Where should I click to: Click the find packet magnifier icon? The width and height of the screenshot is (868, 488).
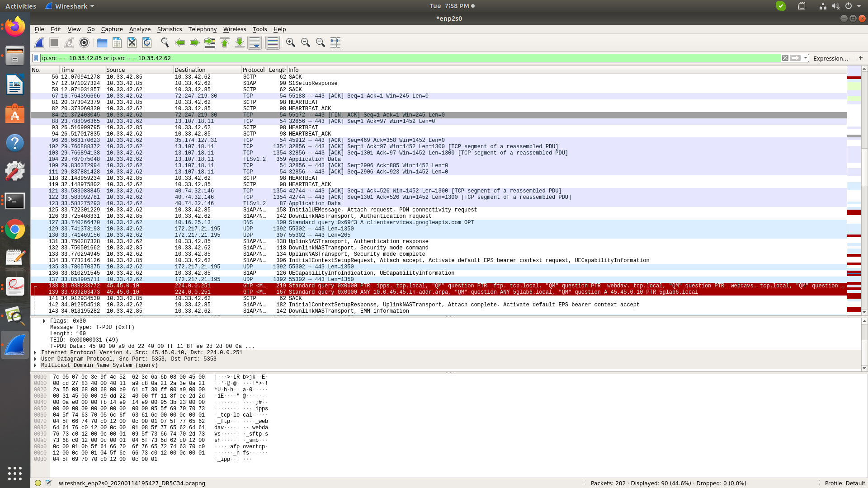click(x=165, y=42)
